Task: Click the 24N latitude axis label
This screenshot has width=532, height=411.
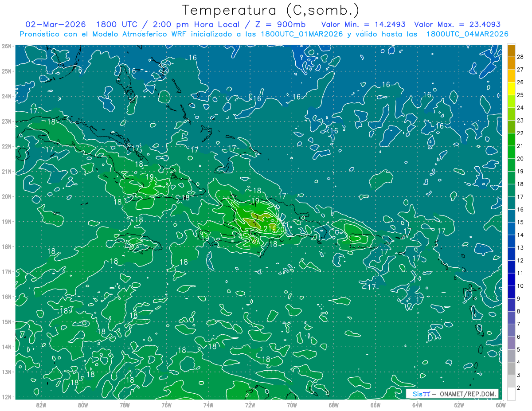Action: 6,96
